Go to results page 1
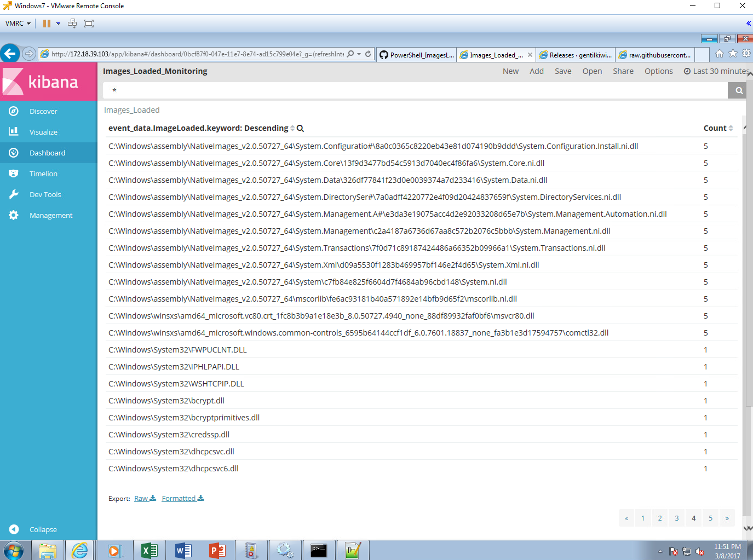 pyautogui.click(x=643, y=518)
